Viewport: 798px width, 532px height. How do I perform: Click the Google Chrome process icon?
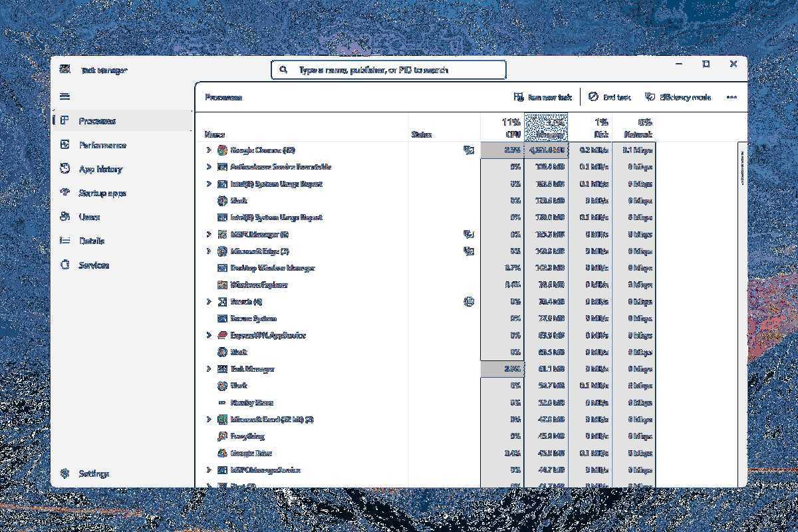[222, 150]
